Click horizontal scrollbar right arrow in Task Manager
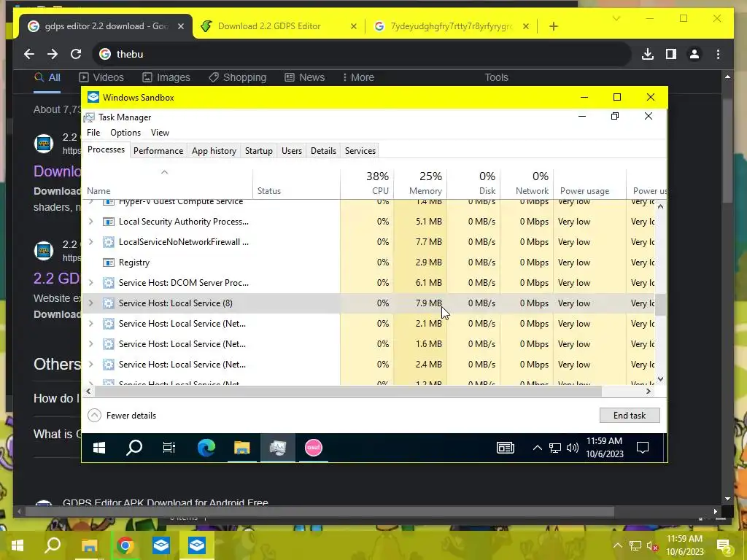 [x=649, y=391]
